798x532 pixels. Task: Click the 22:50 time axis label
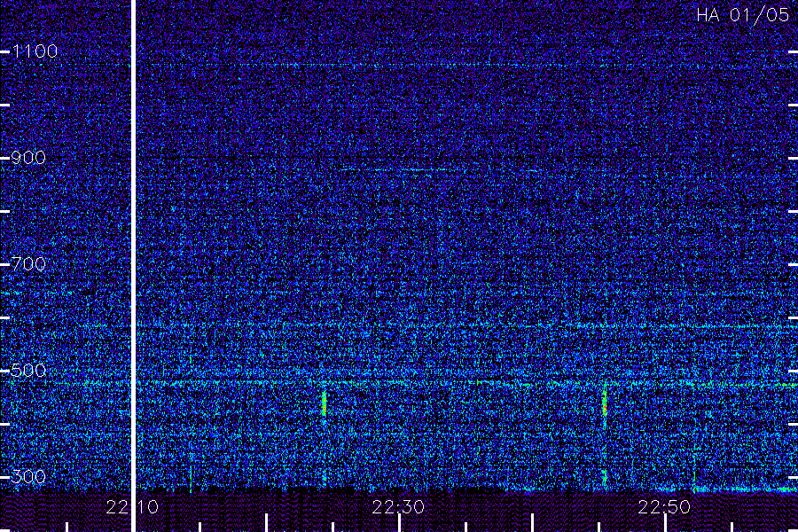(665, 506)
